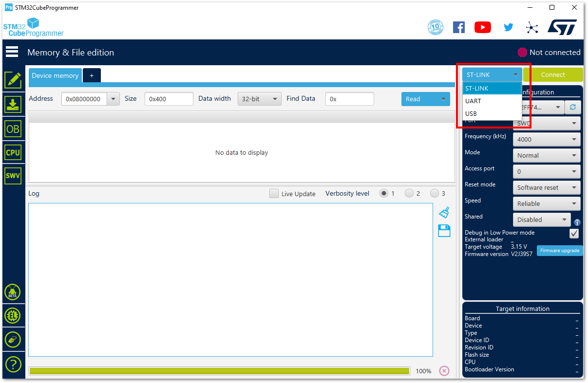The height and width of the screenshot is (383, 588).
Task: Open Erasing & Programming download view
Action: (13, 105)
